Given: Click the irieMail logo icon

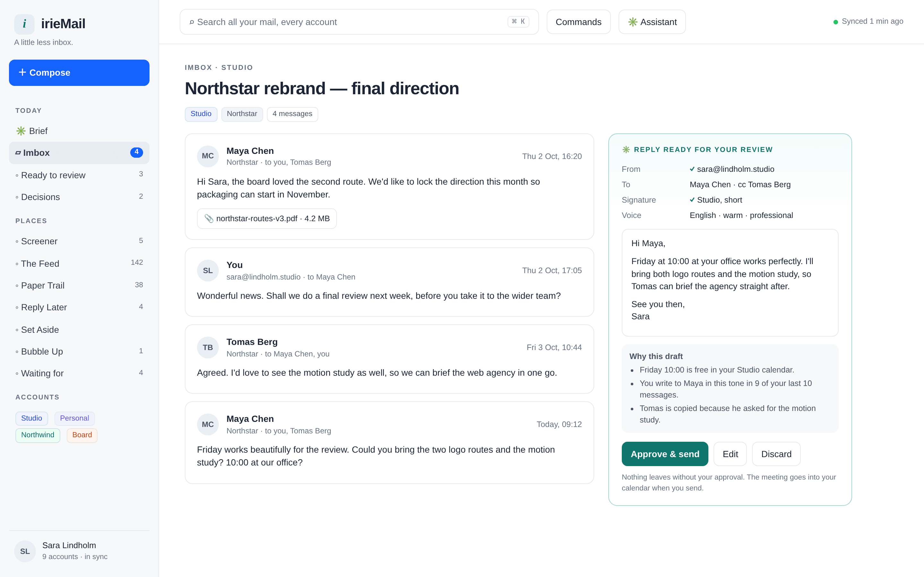Looking at the screenshot, I should pos(24,24).
